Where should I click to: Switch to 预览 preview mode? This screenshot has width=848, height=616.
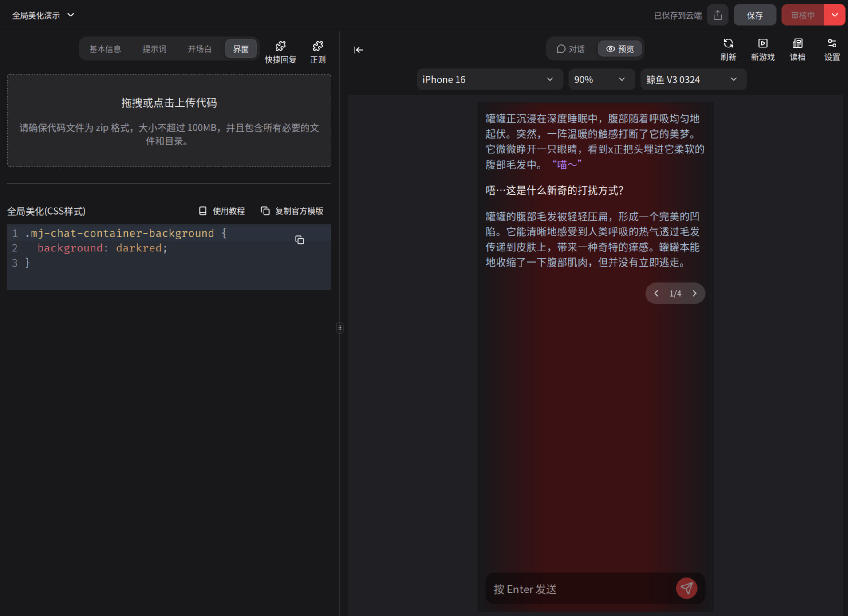(620, 49)
